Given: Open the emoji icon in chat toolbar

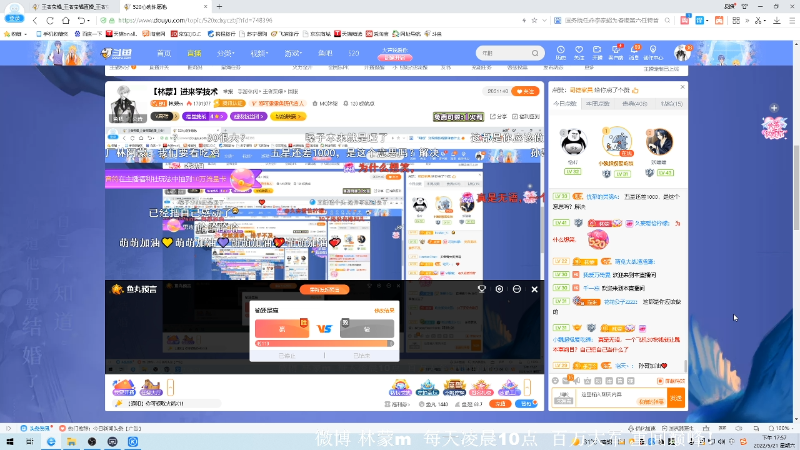Looking at the screenshot, I should (556, 381).
